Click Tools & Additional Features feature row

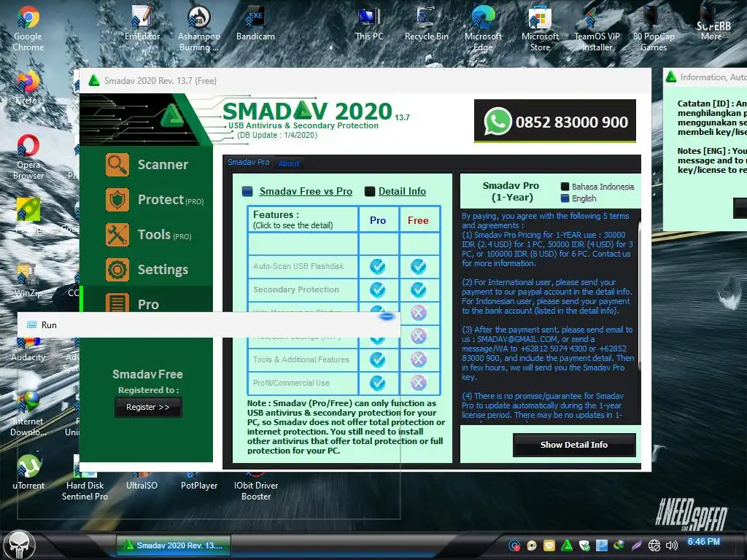303,359
